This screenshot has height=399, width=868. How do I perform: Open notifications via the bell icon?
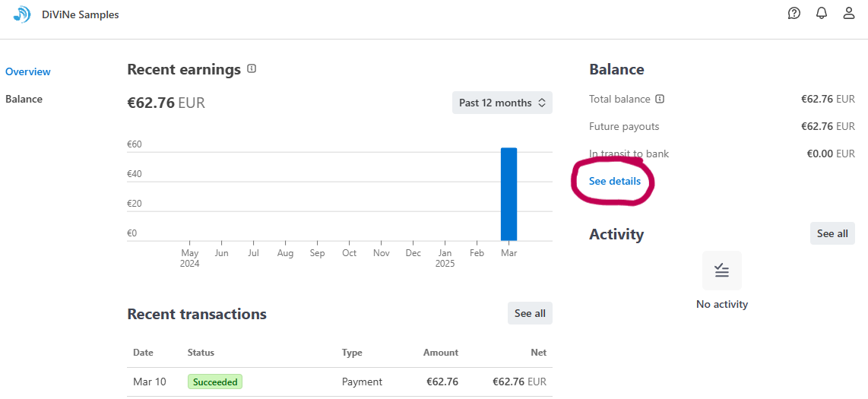822,13
